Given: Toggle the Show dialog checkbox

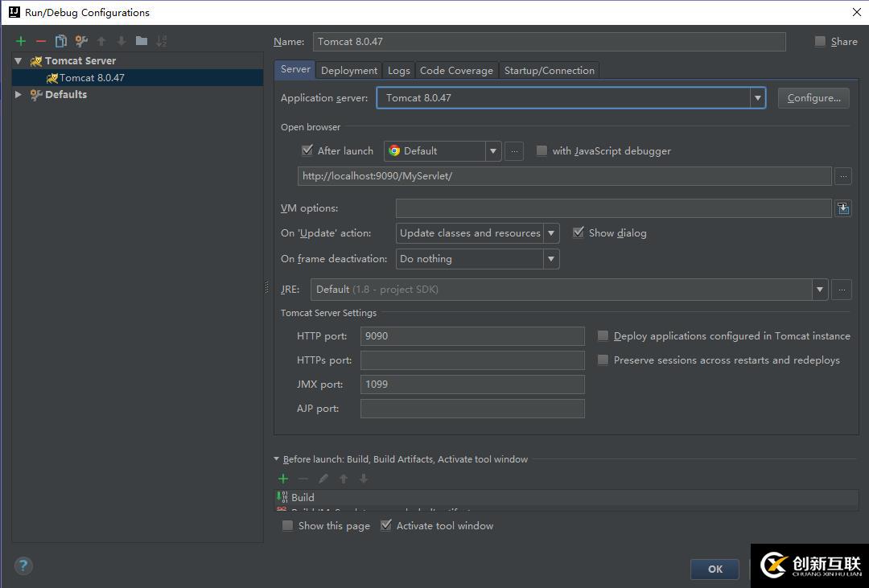Looking at the screenshot, I should coord(578,232).
